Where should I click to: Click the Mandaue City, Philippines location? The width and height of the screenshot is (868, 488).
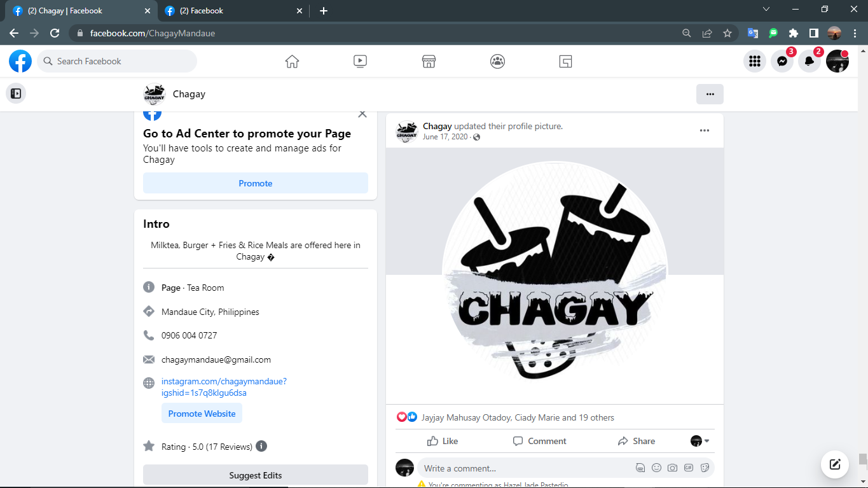tap(210, 312)
